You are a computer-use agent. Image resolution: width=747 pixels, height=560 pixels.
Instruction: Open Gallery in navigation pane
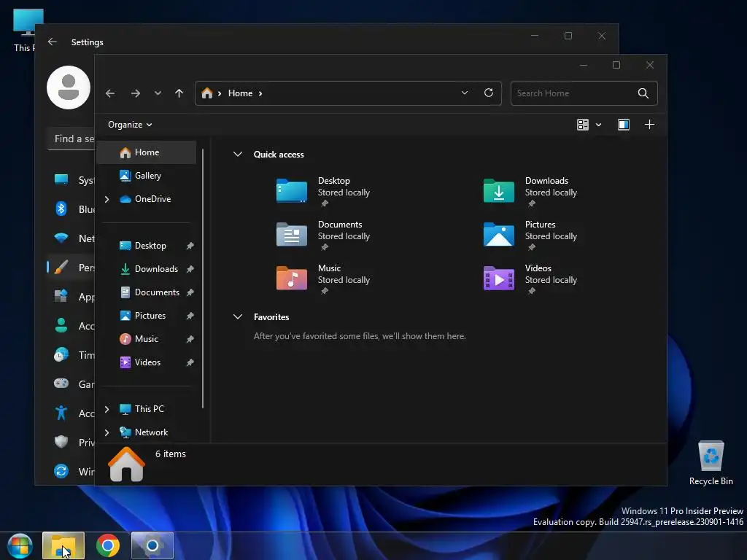point(147,176)
